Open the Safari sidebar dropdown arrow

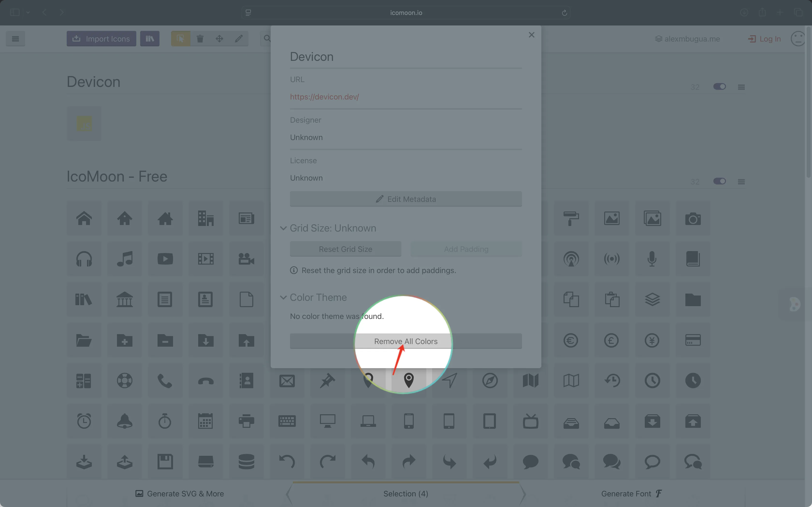pos(28,12)
